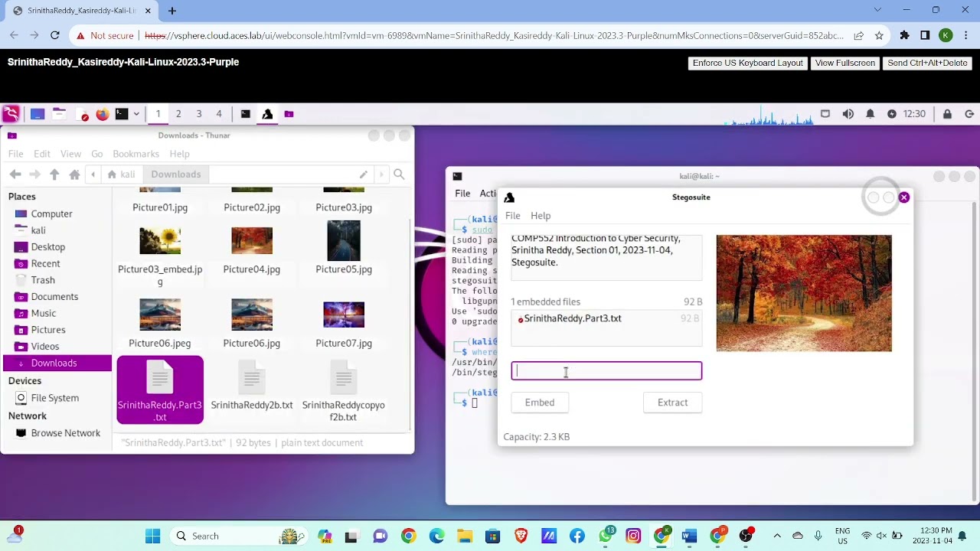The height and width of the screenshot is (551, 980).
Task: Select the Picture04.jpg thumbnail
Action: pos(252,242)
